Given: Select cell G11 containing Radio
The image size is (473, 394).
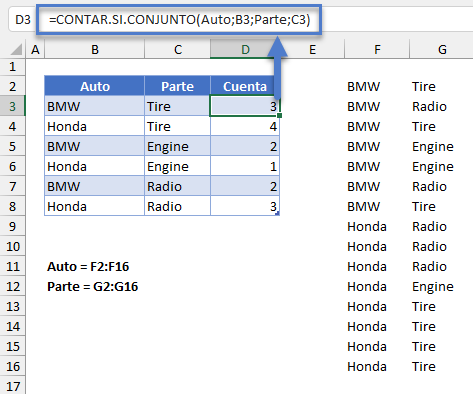Looking at the screenshot, I should pos(442,266).
